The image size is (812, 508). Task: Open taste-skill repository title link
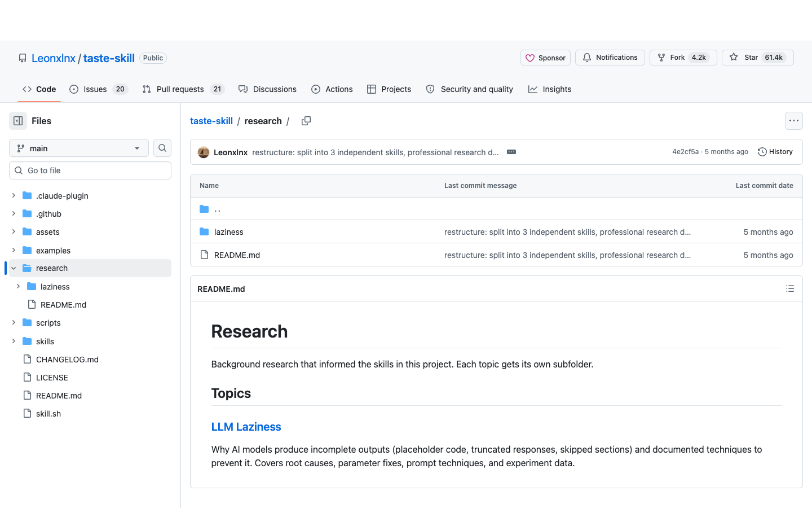(109, 58)
